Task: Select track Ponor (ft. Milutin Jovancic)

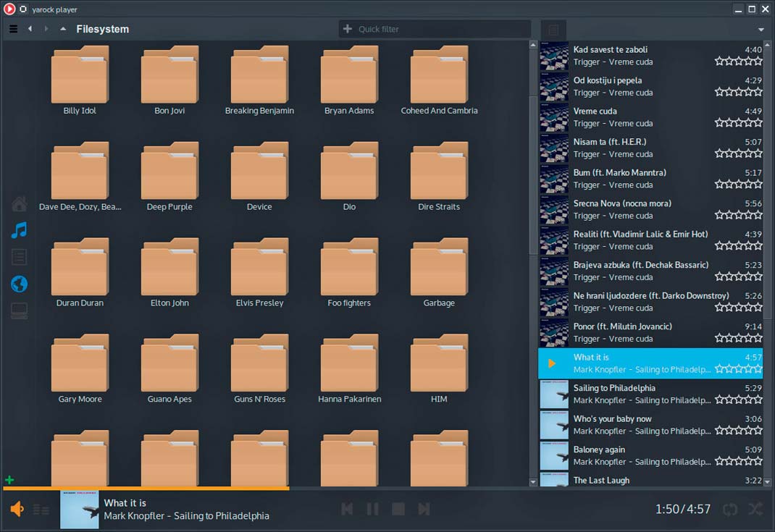Action: (x=650, y=332)
